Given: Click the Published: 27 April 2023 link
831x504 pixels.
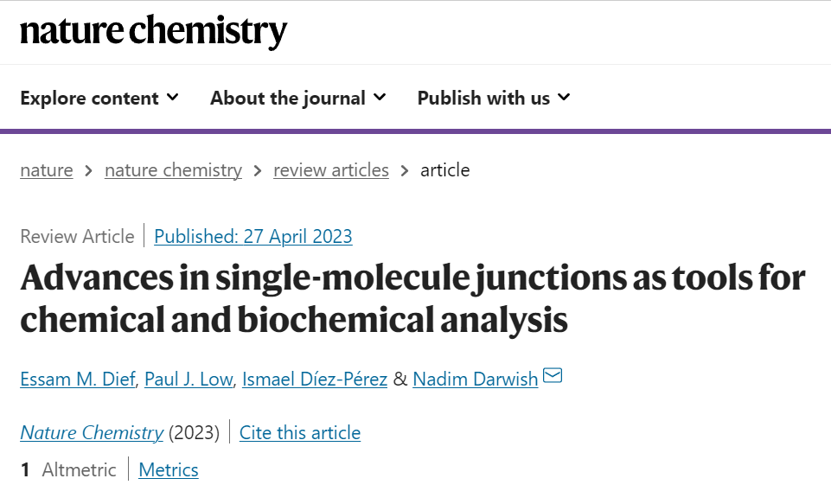Looking at the screenshot, I should point(253,236).
